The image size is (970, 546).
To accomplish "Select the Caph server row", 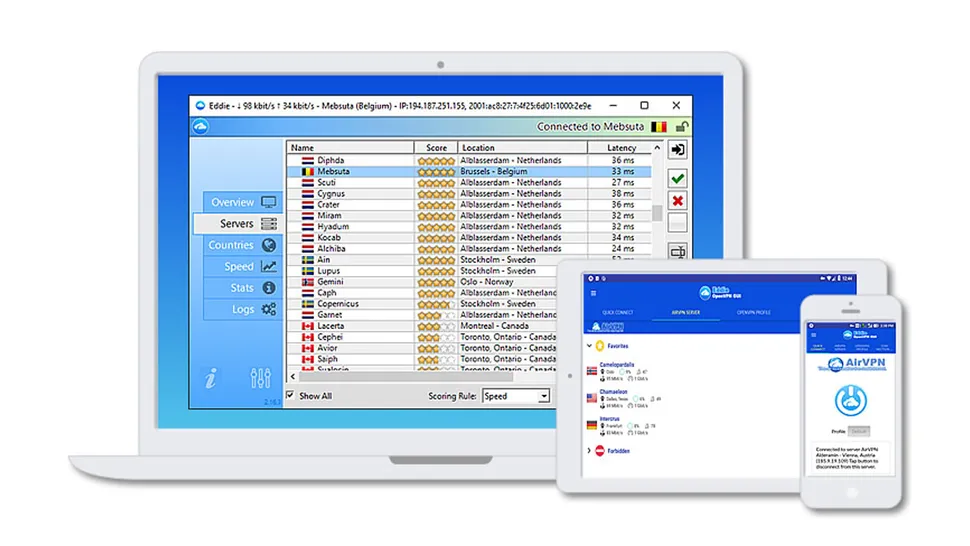I will (x=423, y=293).
